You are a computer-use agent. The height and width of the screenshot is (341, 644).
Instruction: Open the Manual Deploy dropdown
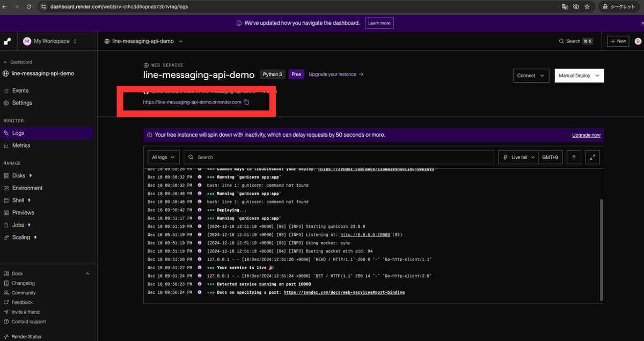click(579, 76)
